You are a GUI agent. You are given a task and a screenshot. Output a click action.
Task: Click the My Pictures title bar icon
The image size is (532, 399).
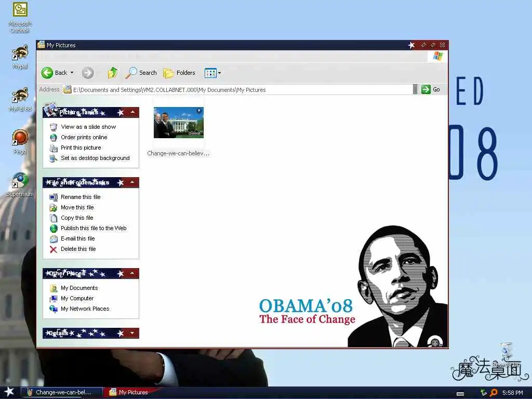(42, 45)
